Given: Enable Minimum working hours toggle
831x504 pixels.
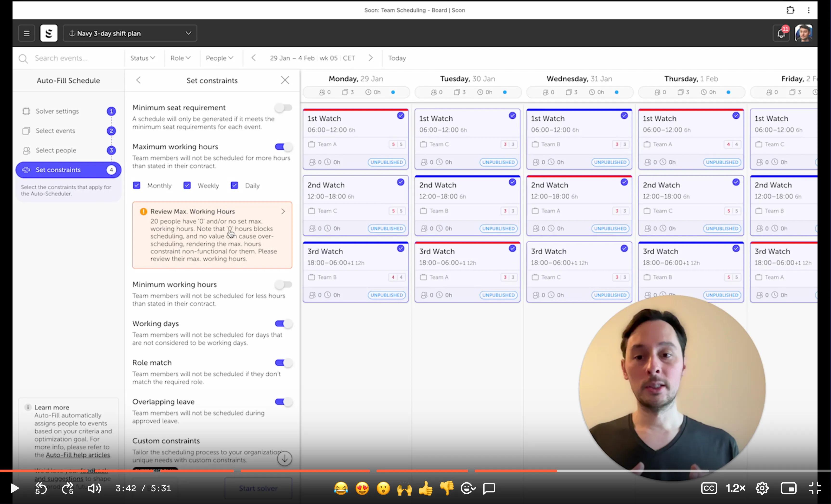Looking at the screenshot, I should [283, 284].
